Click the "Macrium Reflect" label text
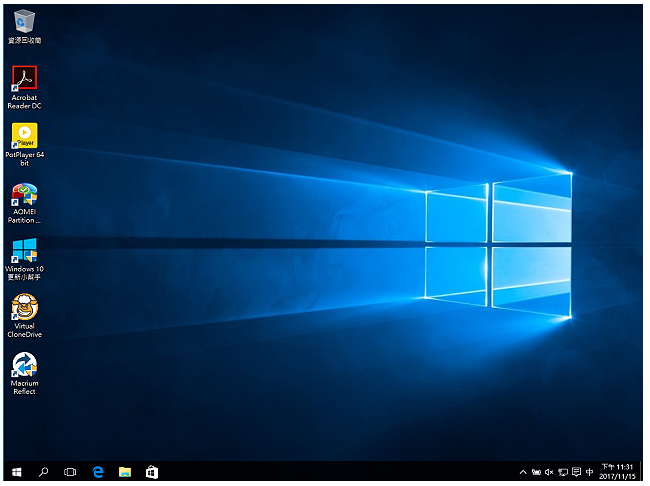The height and width of the screenshot is (486, 650). click(x=24, y=387)
